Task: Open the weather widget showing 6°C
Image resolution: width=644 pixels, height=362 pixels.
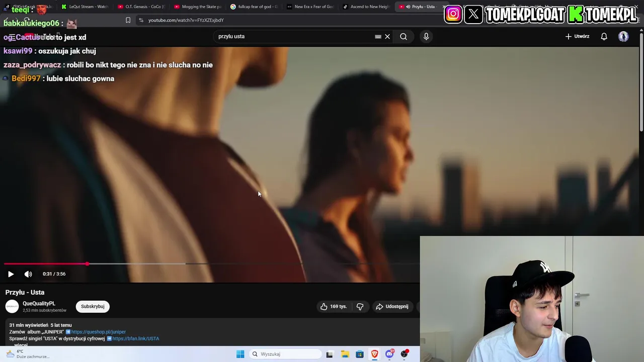Action: point(28,354)
